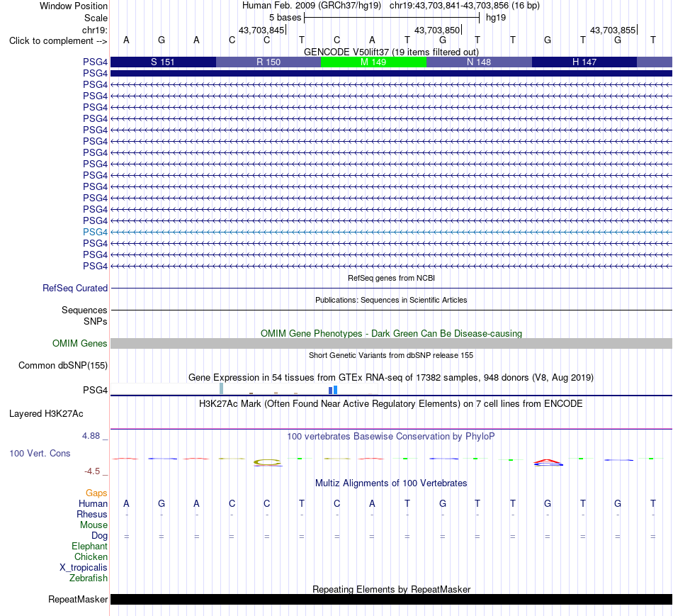
Task: Open the Common dbSNP(155) track label
Action: 63,366
